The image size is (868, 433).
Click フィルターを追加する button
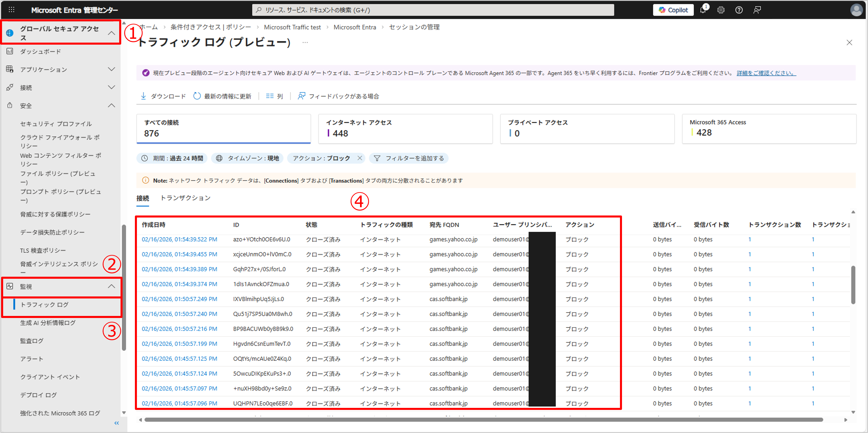(x=409, y=158)
